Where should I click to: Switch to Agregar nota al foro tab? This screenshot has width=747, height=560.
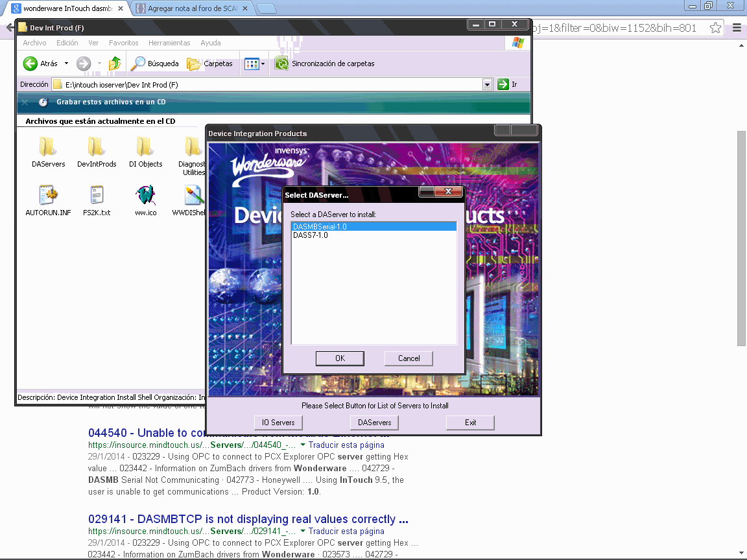[x=192, y=8]
